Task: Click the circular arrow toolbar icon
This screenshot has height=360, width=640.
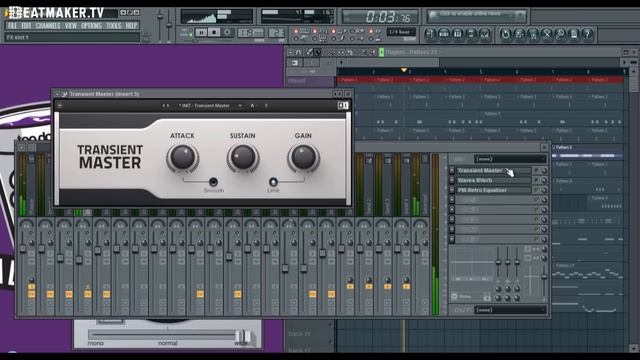Action: click(505, 34)
